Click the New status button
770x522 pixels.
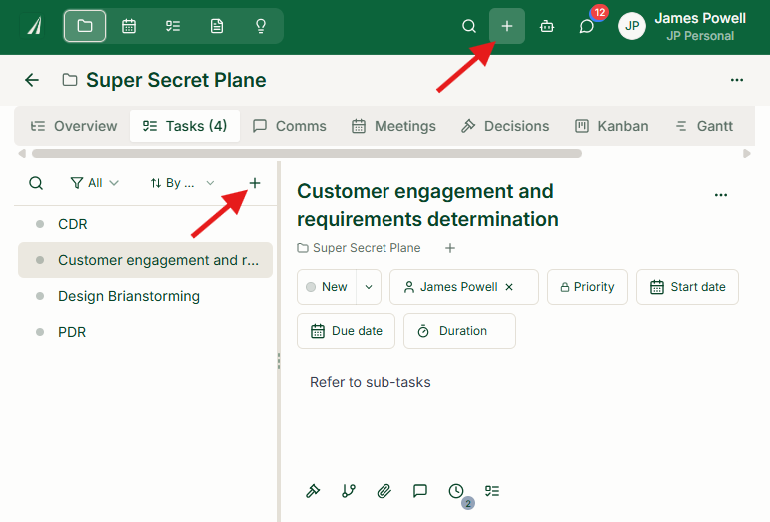click(x=328, y=287)
